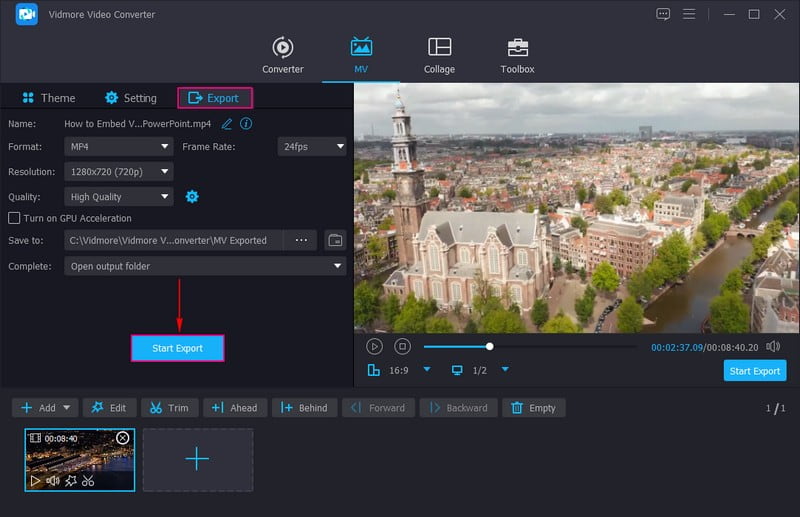
Task: Click the playback progress slider
Action: (530, 347)
